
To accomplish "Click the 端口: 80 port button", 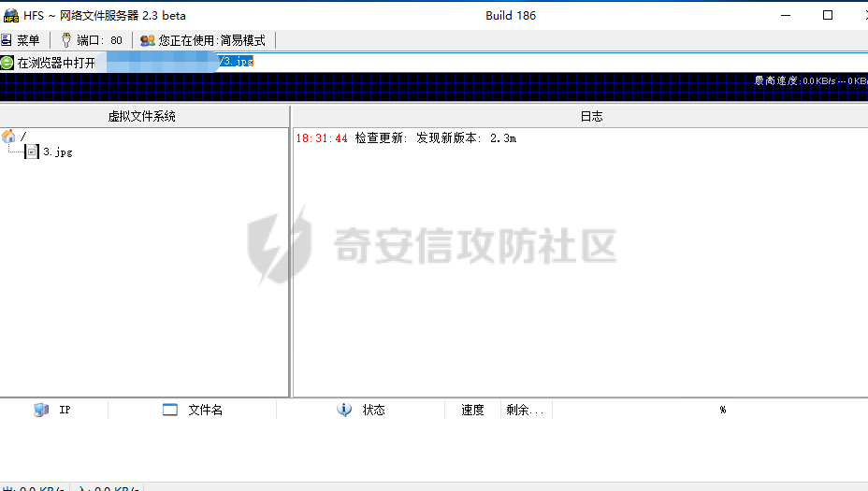I will tap(92, 40).
